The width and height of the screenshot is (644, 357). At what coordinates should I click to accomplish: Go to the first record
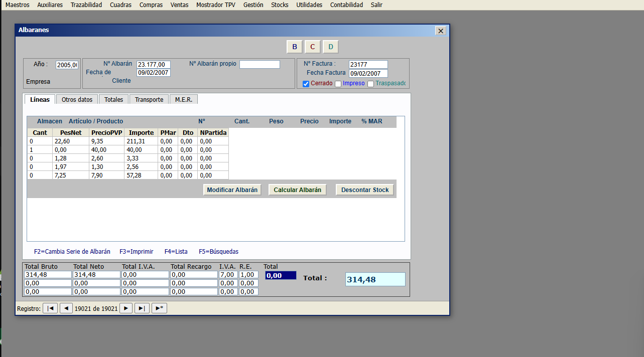click(x=50, y=308)
